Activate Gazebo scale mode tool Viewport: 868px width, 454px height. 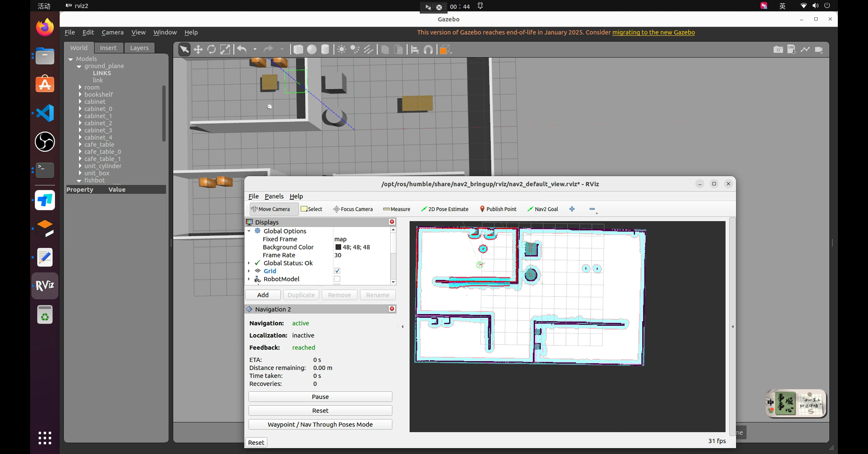[225, 50]
